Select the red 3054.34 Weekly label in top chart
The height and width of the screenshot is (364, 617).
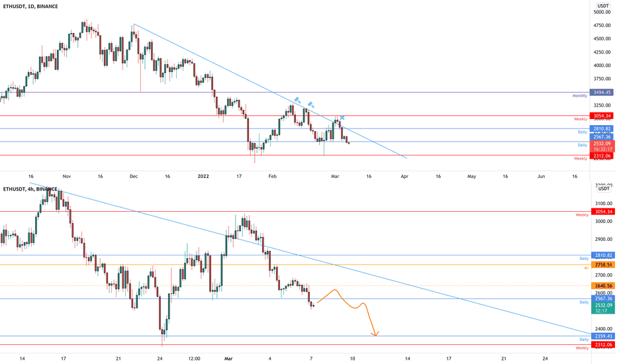[x=601, y=116]
